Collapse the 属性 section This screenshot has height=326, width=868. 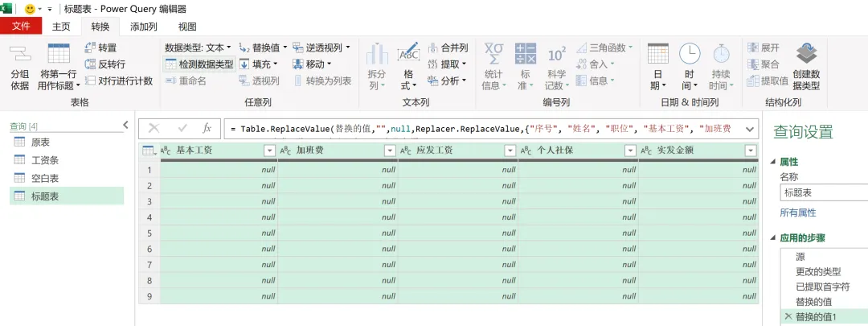pos(773,162)
